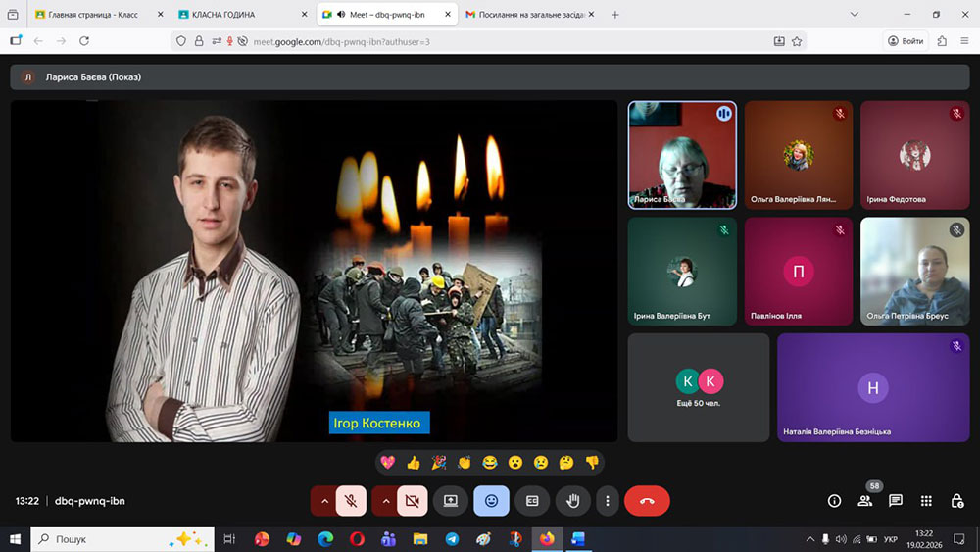Image resolution: width=980 pixels, height=552 pixels.
Task: Select Ольга Петрівна Бреус video tile
Action: click(913, 272)
